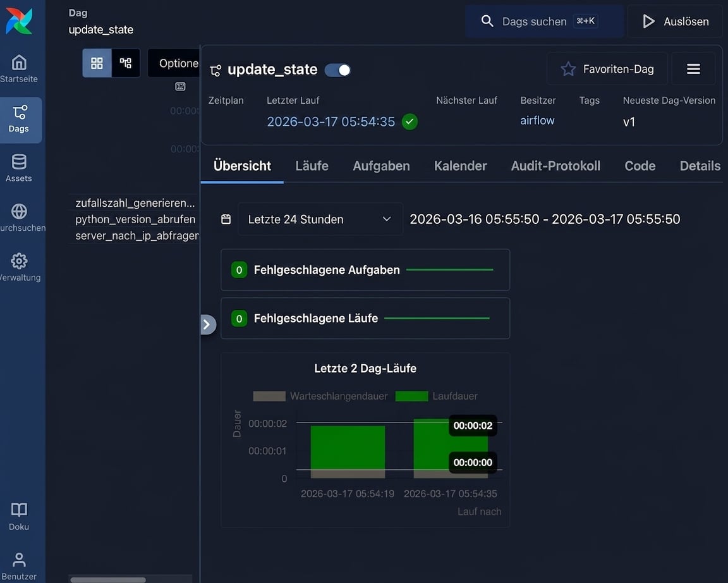Click the play icon in Auslösen
The image size is (728, 583).
(648, 21)
